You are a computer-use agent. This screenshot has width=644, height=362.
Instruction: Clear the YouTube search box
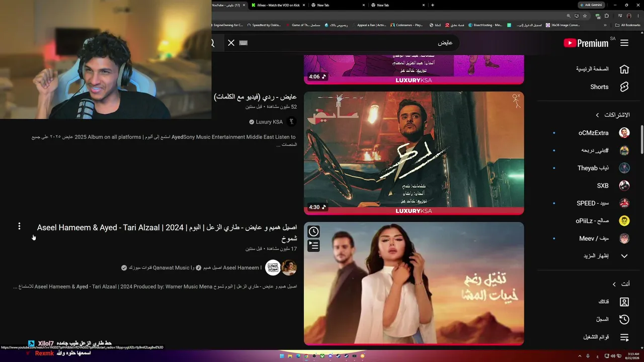(231, 43)
